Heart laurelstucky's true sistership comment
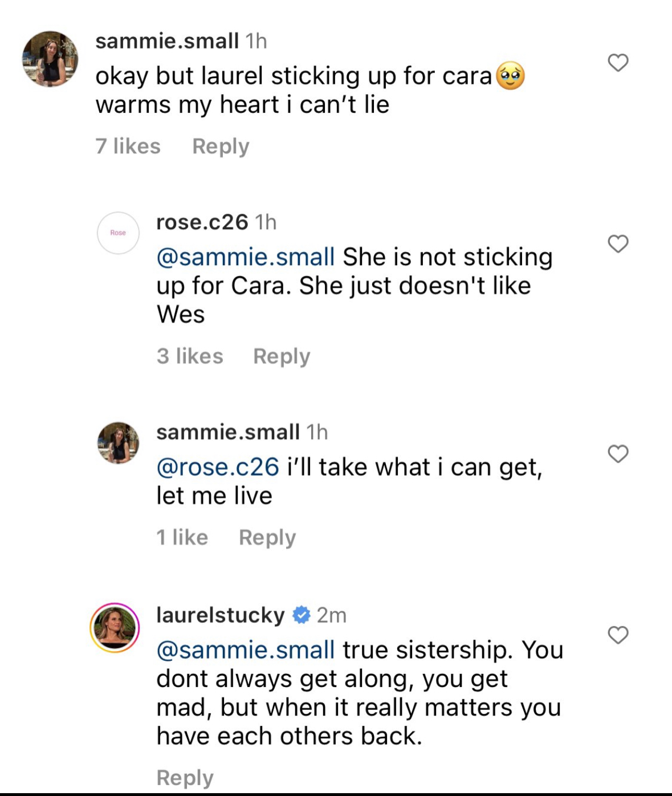 coord(618,635)
